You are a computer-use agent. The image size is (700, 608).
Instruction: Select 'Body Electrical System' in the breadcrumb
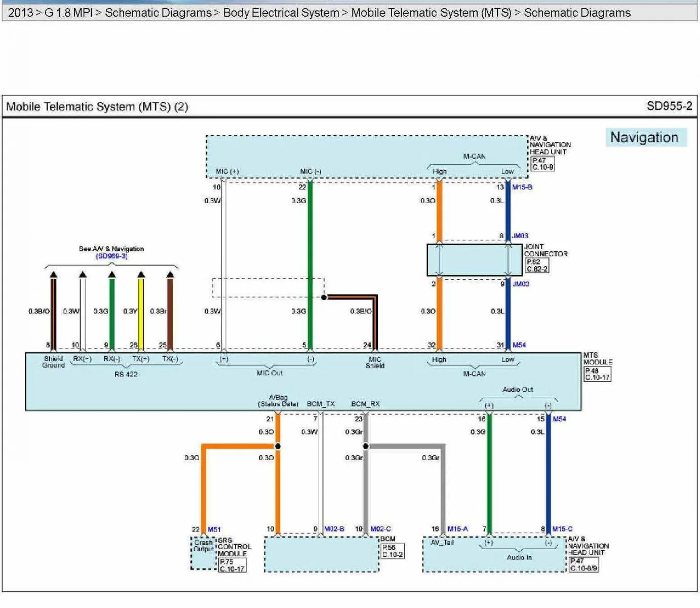click(x=281, y=13)
